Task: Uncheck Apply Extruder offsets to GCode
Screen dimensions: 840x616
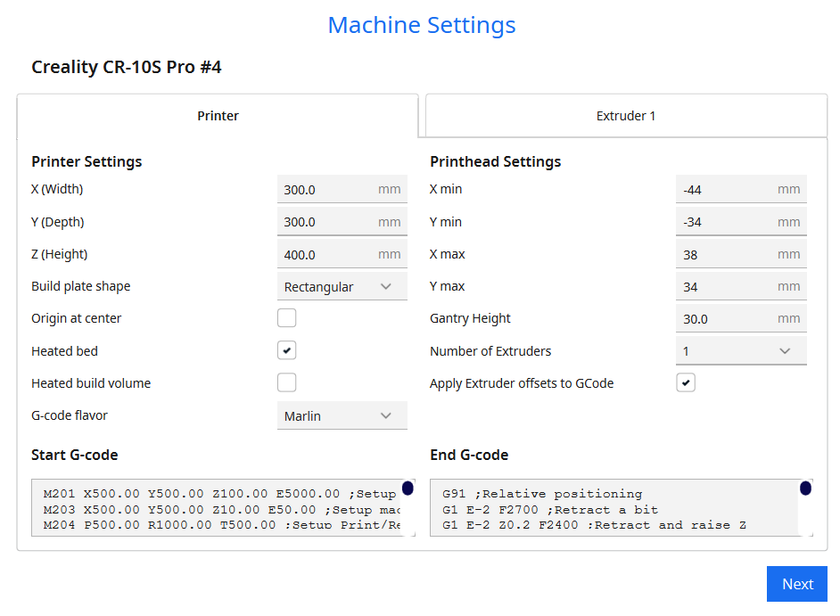Action: (x=686, y=382)
